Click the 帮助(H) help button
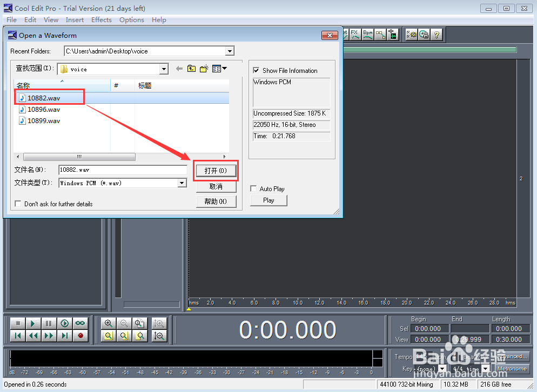The height and width of the screenshot is (392, 537). (x=216, y=201)
